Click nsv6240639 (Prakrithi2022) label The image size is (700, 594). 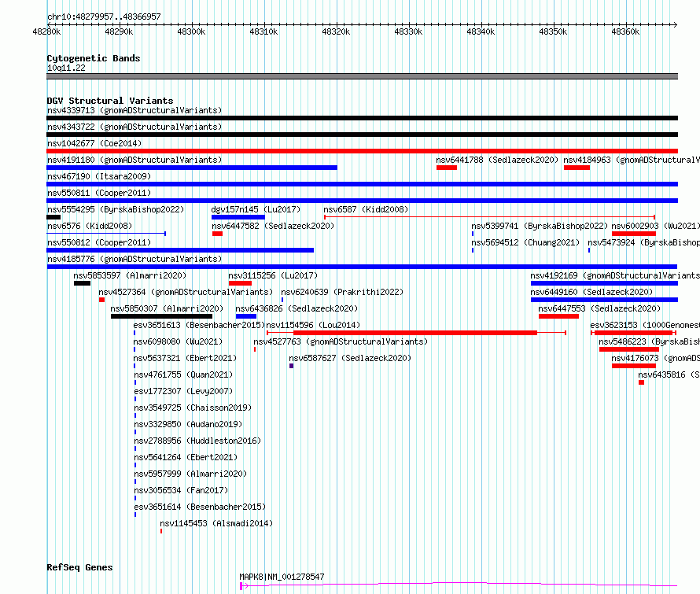click(342, 292)
